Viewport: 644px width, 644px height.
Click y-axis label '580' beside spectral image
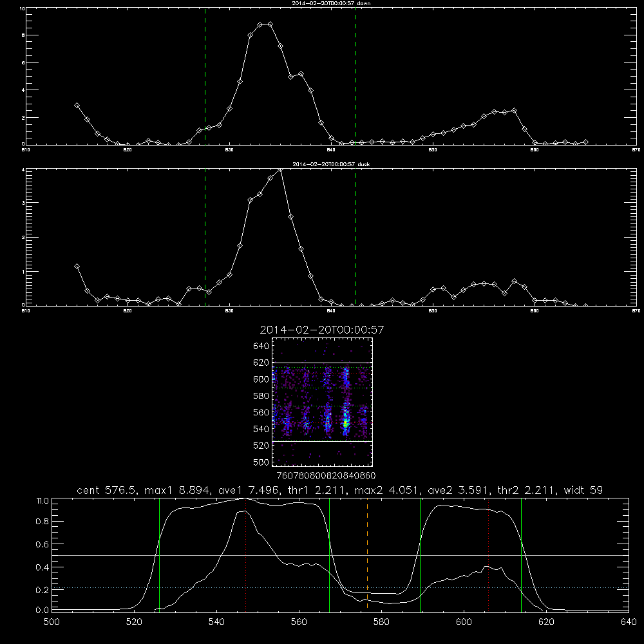tap(261, 396)
